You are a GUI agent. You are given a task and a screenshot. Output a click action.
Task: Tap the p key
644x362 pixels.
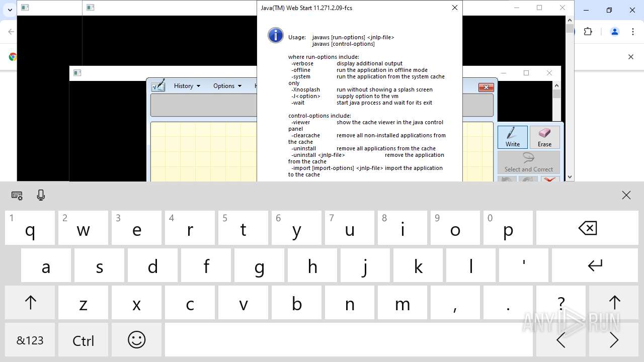[508, 228]
